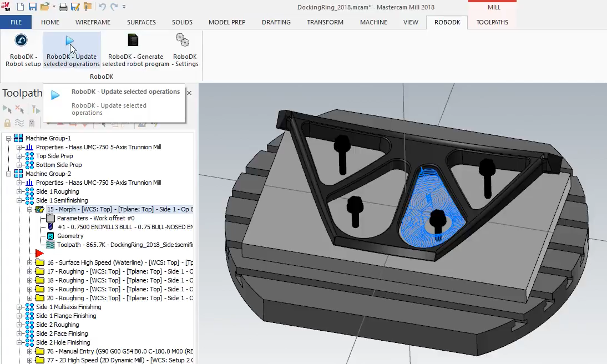The image size is (607, 364).
Task: Switch to the VIEW tab
Action: point(411,22)
